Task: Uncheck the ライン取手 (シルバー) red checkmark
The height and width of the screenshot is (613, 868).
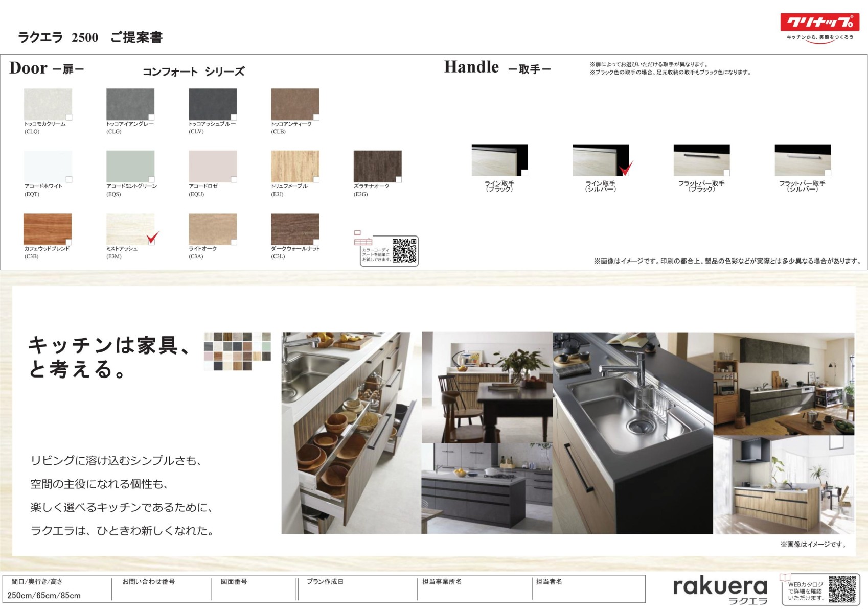Action: pyautogui.click(x=626, y=168)
